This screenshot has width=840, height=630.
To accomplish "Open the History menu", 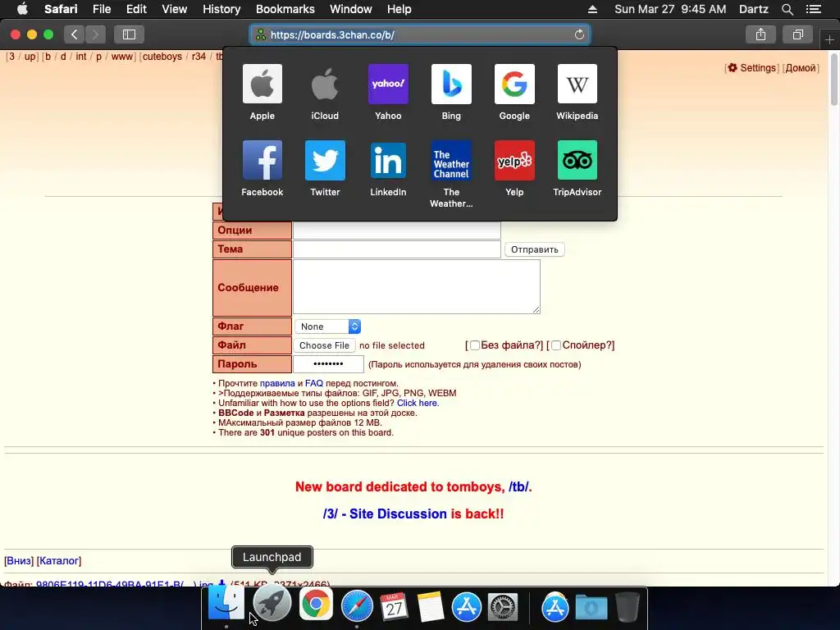I will [221, 9].
